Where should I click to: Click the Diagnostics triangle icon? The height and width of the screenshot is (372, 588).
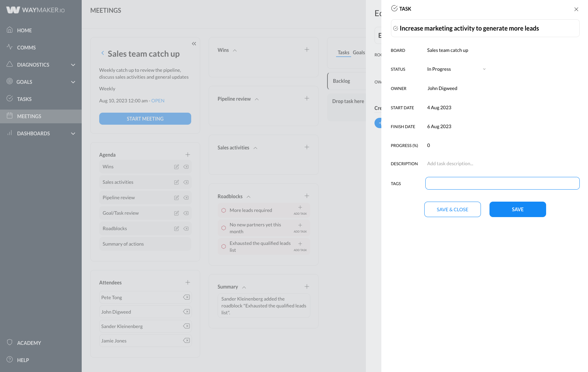[x=10, y=64]
